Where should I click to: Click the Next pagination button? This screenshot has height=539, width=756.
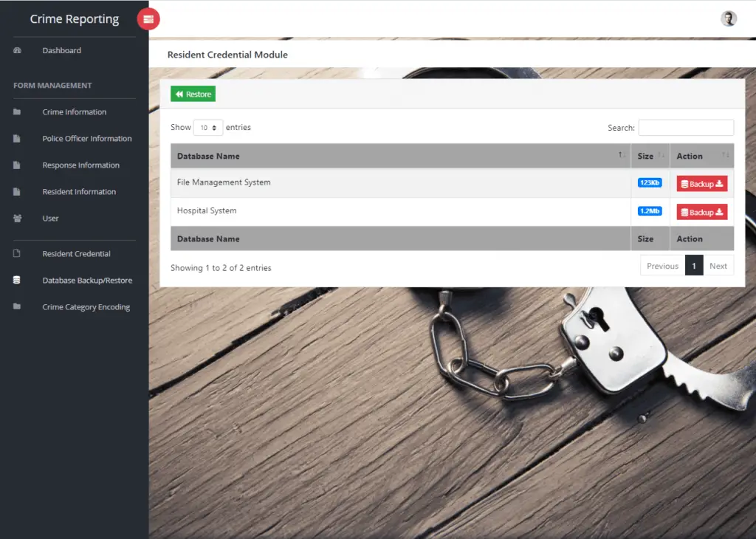pyautogui.click(x=718, y=265)
